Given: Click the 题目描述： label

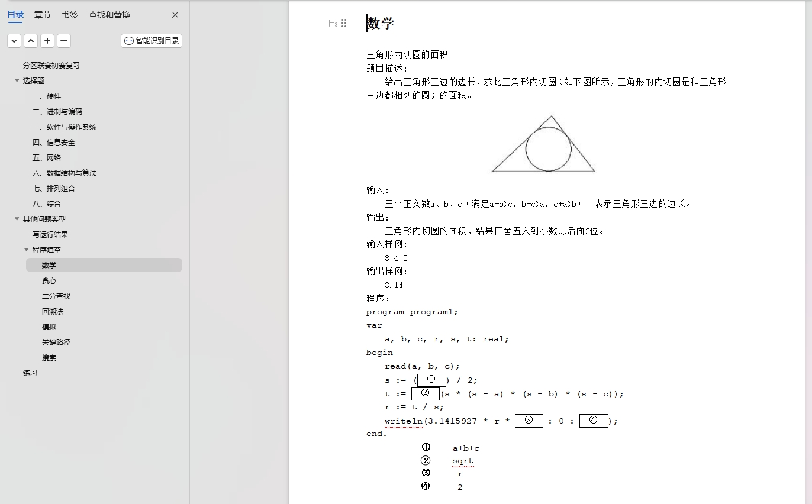Looking at the screenshot, I should pos(387,68).
